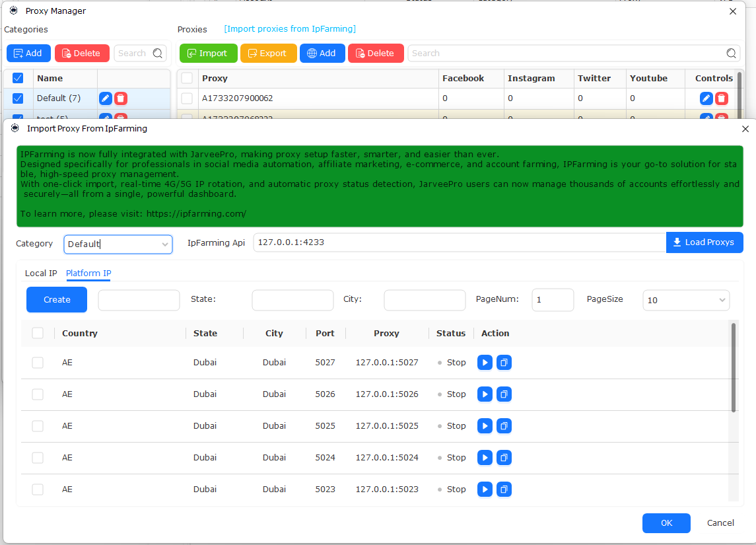Toggle select-all checkbox beside Country header
This screenshot has width=756, height=545.
38,333
